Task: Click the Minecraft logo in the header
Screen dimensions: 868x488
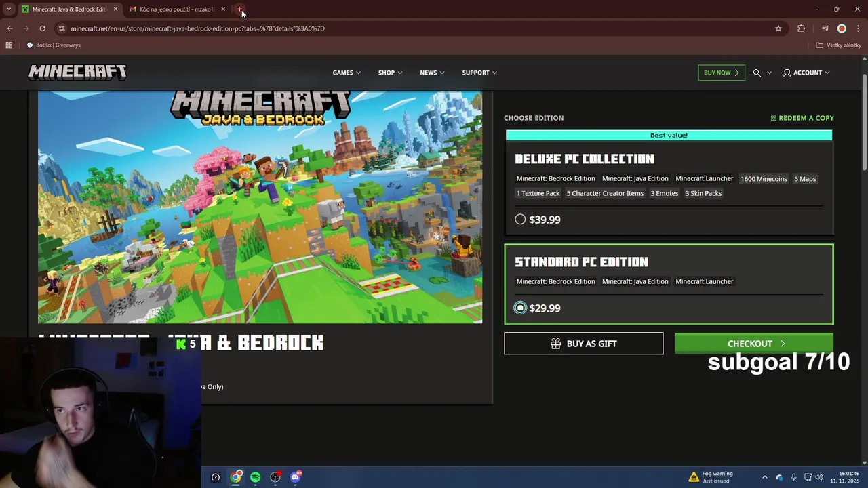Action: [77, 73]
